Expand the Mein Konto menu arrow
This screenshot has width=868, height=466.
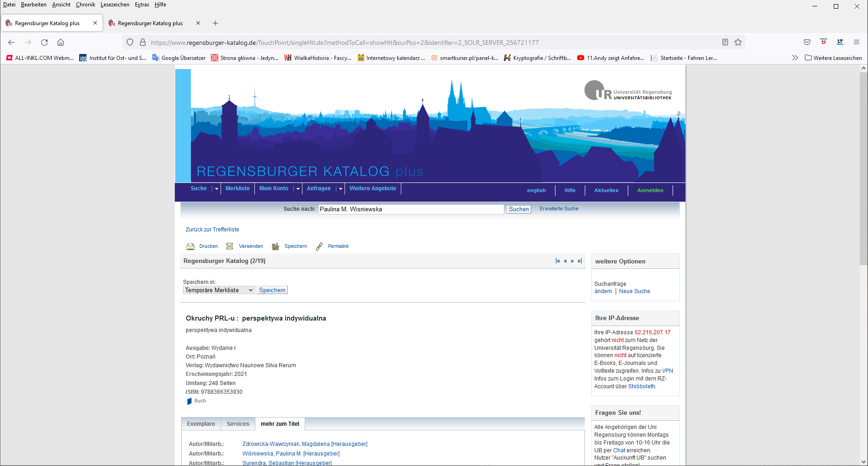298,189
